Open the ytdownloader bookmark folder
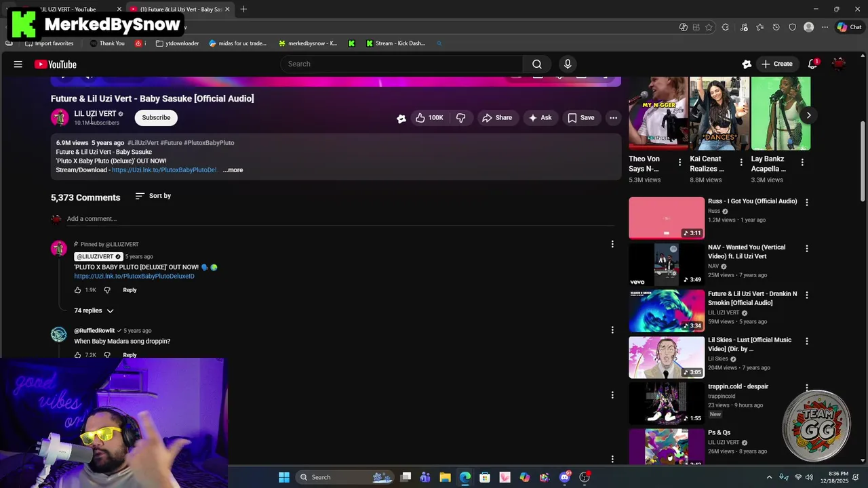Screen dimensions: 868x488 click(177, 43)
